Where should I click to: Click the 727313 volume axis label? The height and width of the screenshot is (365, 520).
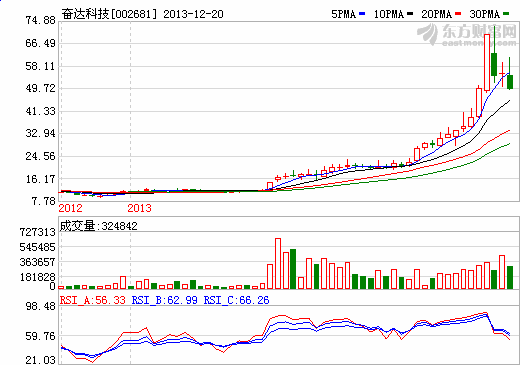pyautogui.click(x=38, y=232)
